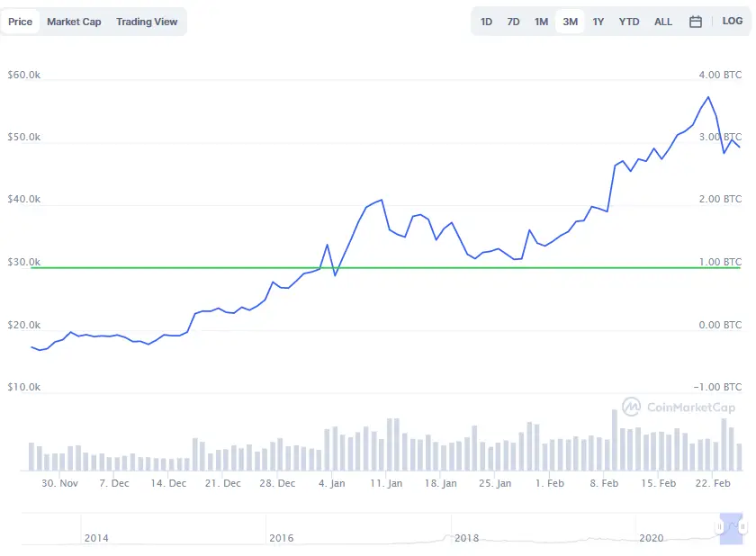Click the 2.00 BTC axis label
Viewport: 756px width, 556px height.
720,199
